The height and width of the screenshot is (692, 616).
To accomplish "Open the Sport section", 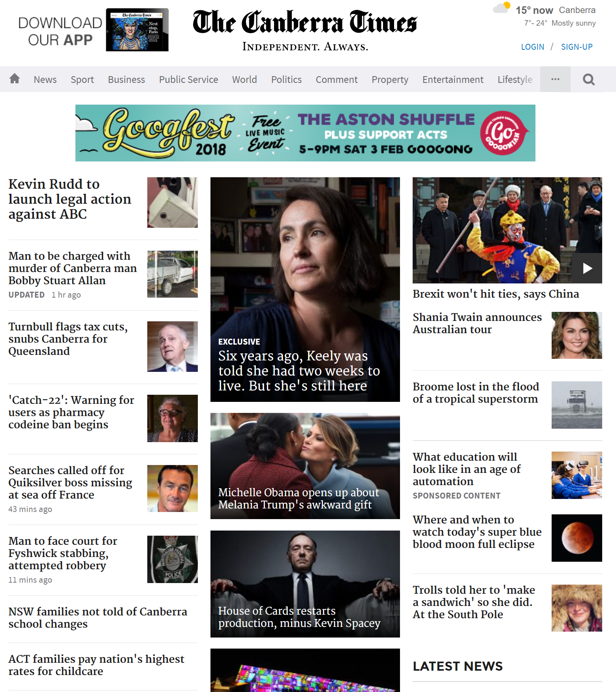I will [82, 79].
